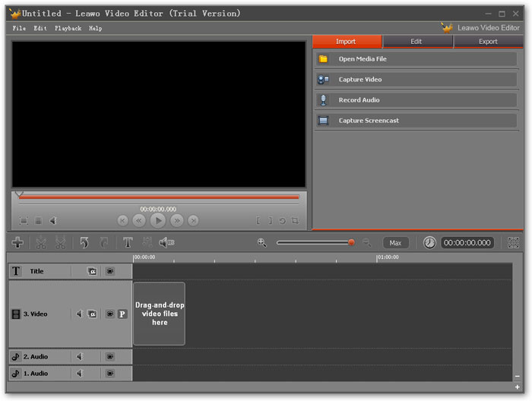Set the mark-out bracket

[270, 221]
